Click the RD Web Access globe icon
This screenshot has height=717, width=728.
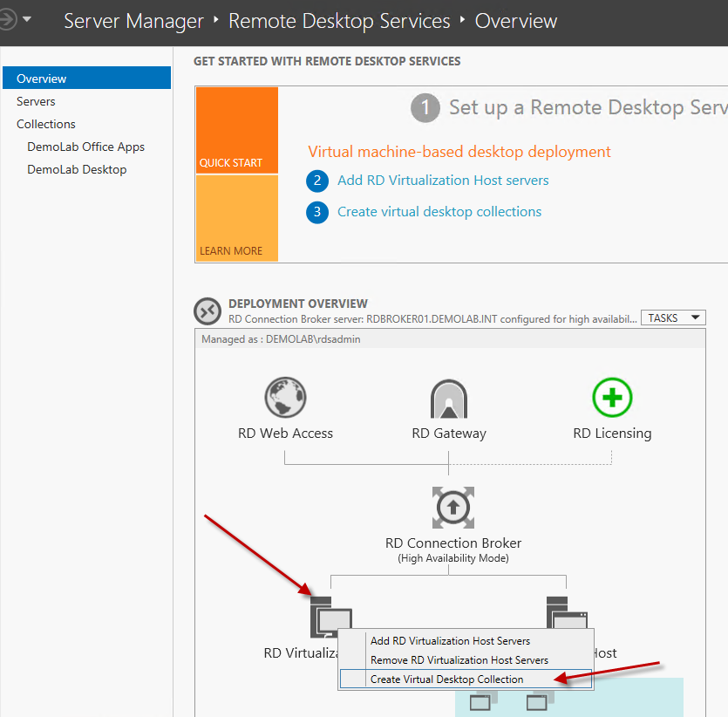(285, 399)
